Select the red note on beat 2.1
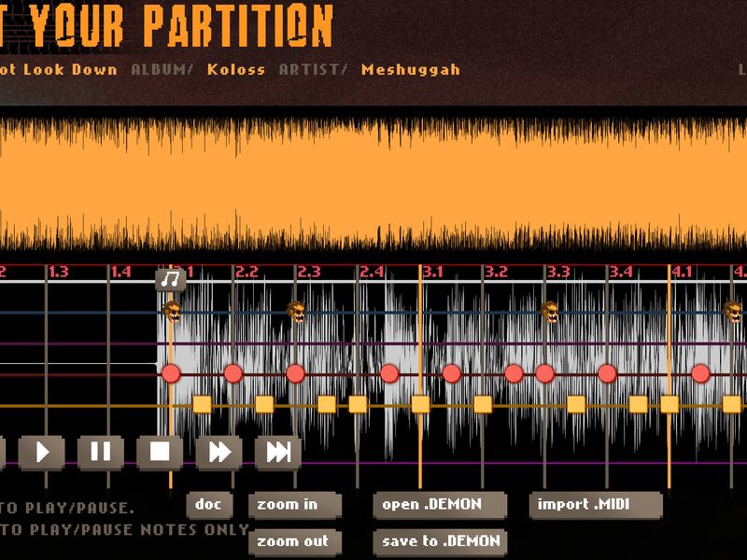747x560 pixels. [x=171, y=374]
